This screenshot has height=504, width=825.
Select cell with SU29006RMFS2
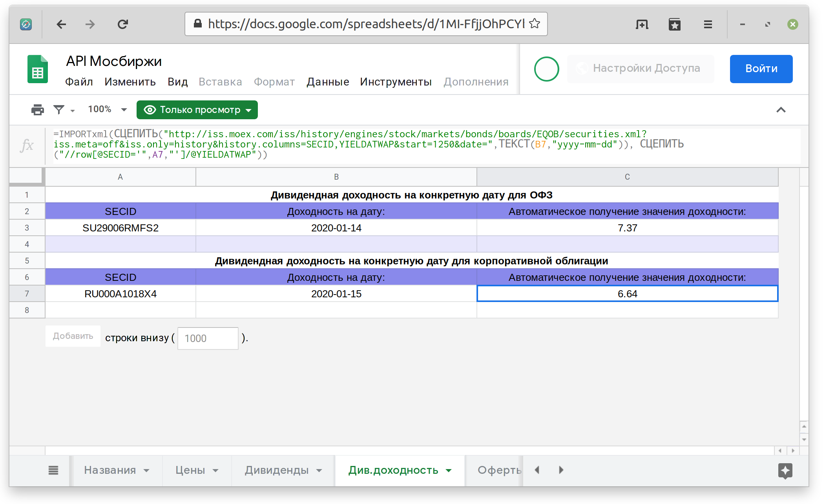tap(120, 228)
